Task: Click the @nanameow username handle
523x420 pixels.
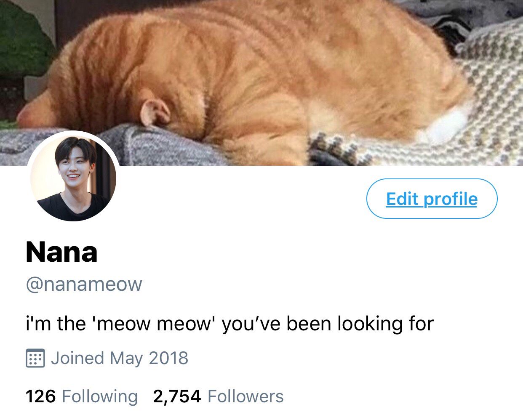Action: pyautogui.click(x=84, y=284)
